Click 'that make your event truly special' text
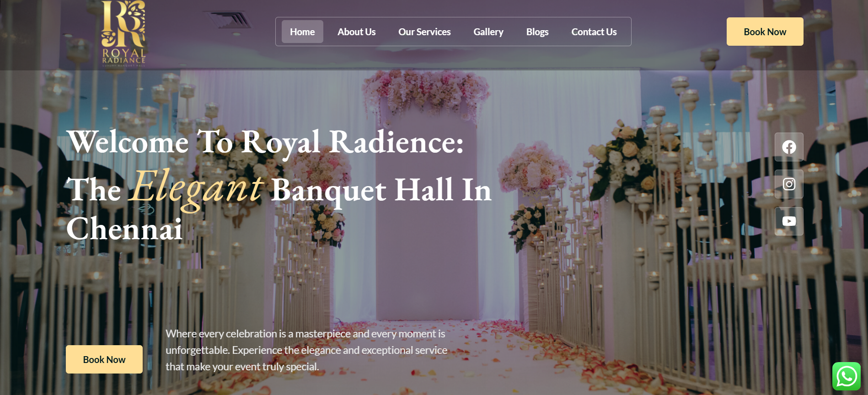Image resolution: width=868 pixels, height=395 pixels. [x=242, y=367]
